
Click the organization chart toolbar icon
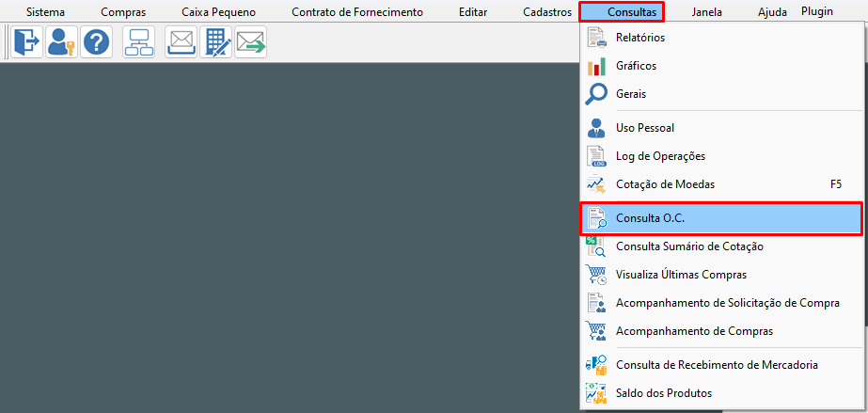coord(139,41)
